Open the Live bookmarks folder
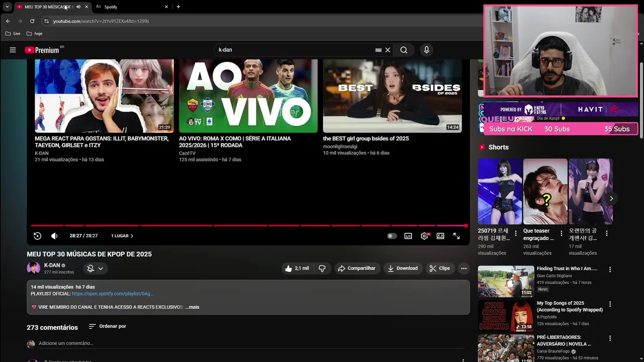 [x=13, y=34]
